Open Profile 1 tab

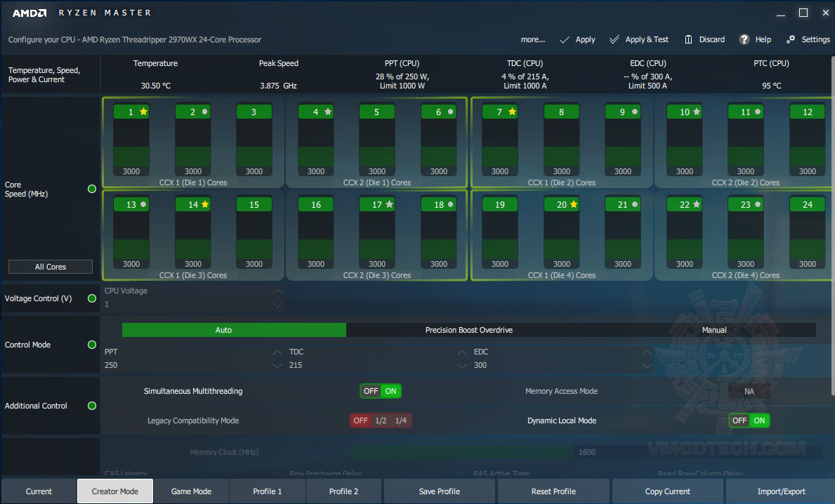pos(268,491)
